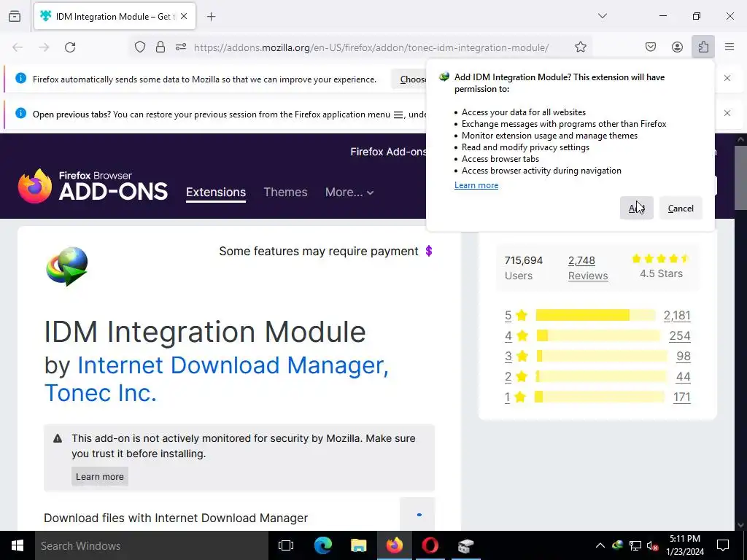The height and width of the screenshot is (560, 747).
Task: Cancel the IDM extension install prompt
Action: (x=681, y=208)
